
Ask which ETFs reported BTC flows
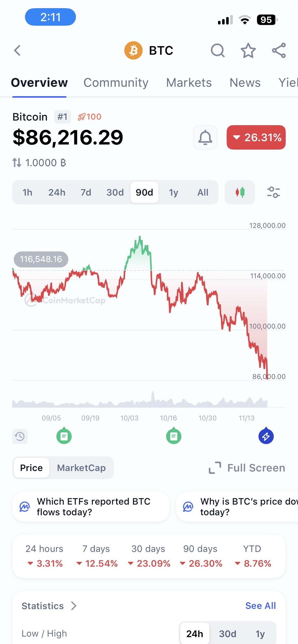(x=91, y=507)
